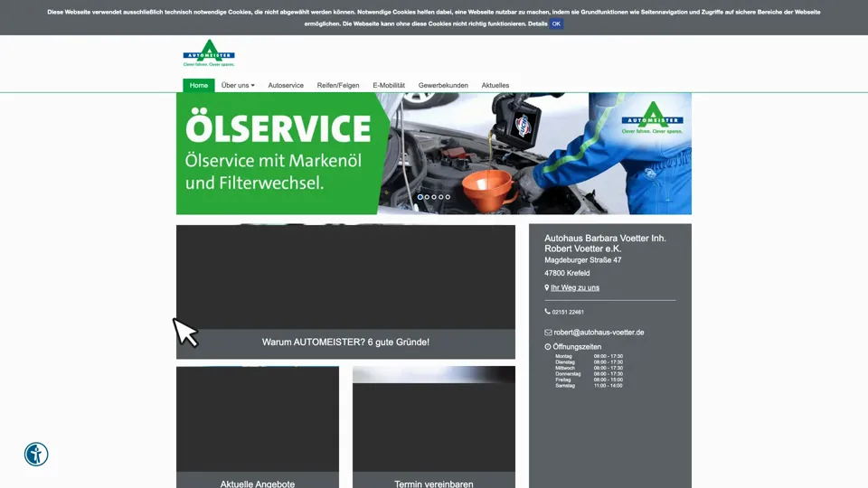This screenshot has width=868, height=488.
Task: Click the Montag opening hours row
Action: tap(589, 356)
